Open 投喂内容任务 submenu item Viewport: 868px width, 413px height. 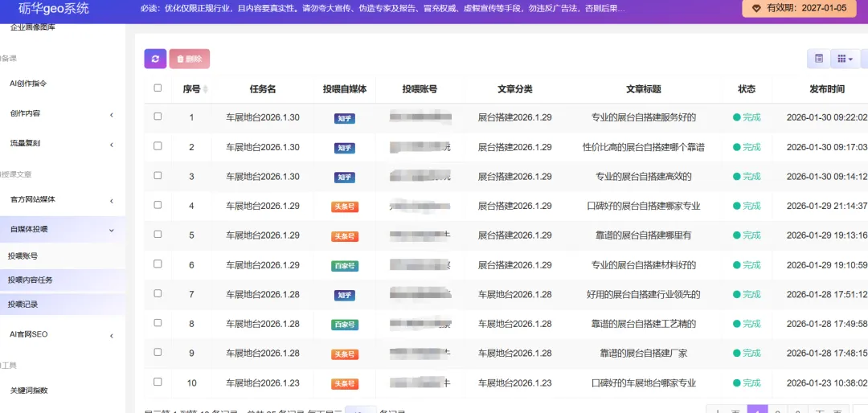[31, 280]
